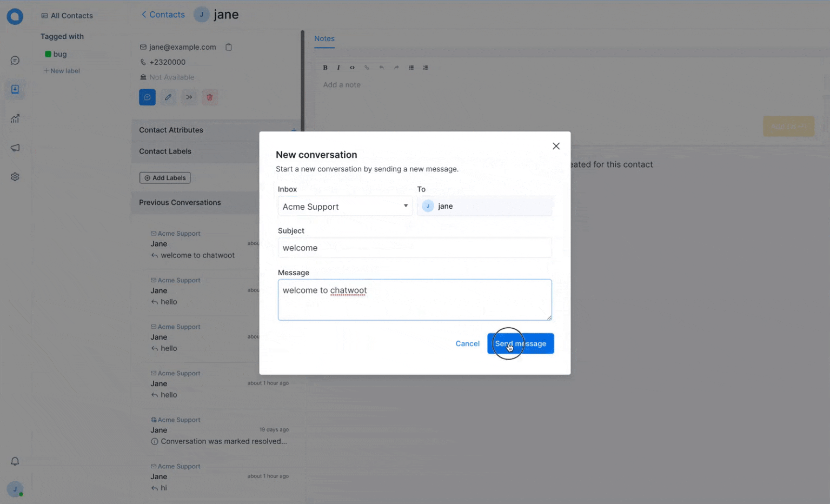Screen dimensions: 830x504
Task: Click the delete contact trash icon
Action: point(210,97)
